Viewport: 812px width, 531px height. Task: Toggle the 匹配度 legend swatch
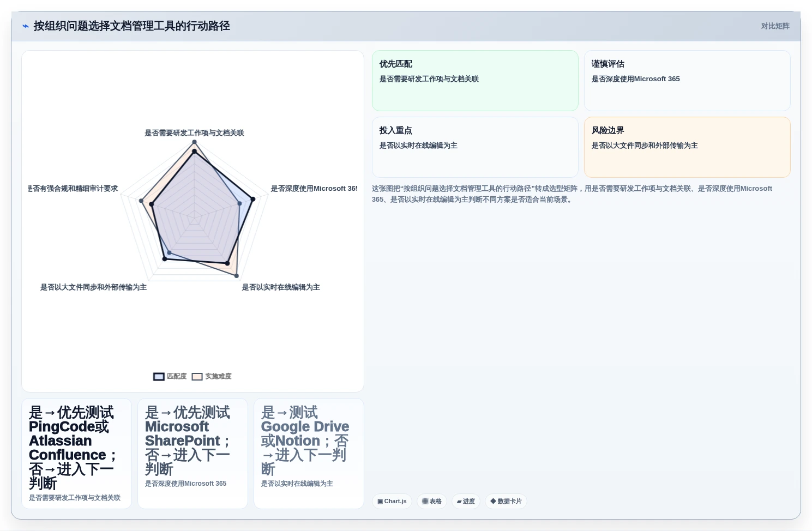click(159, 377)
